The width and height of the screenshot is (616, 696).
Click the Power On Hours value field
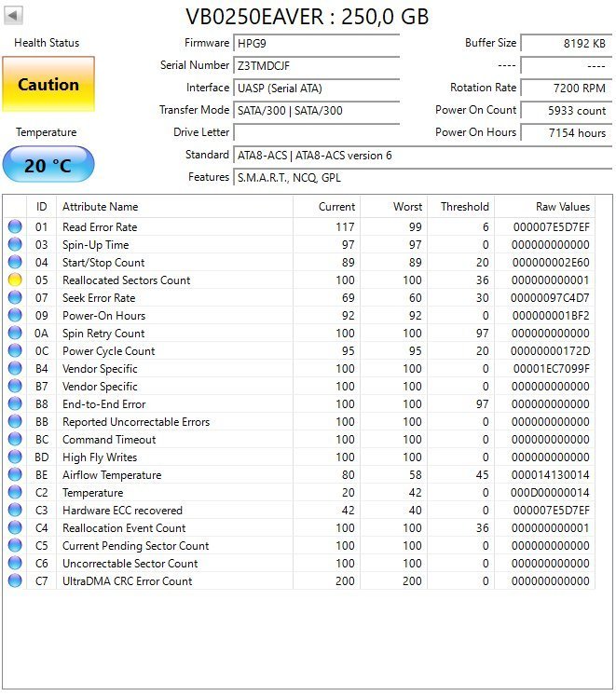565,133
